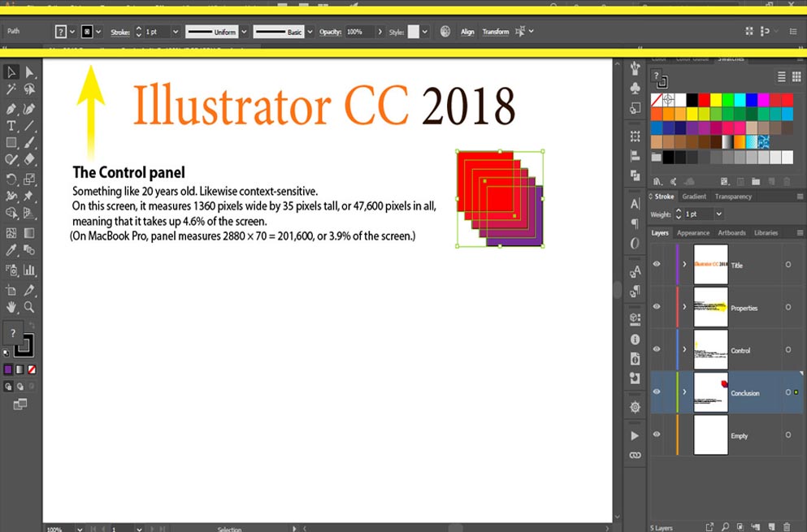The width and height of the screenshot is (807, 532).
Task: Activate the Zoom tool
Action: 29,307
